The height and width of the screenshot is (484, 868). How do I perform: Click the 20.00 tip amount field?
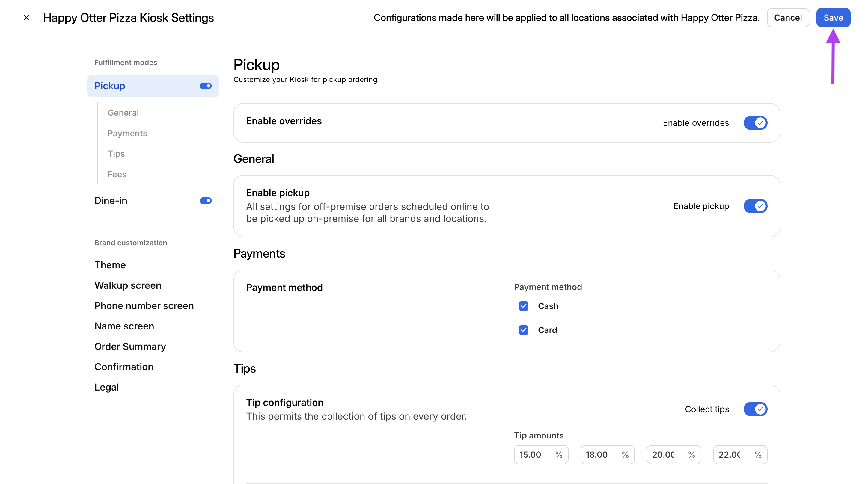click(x=673, y=454)
